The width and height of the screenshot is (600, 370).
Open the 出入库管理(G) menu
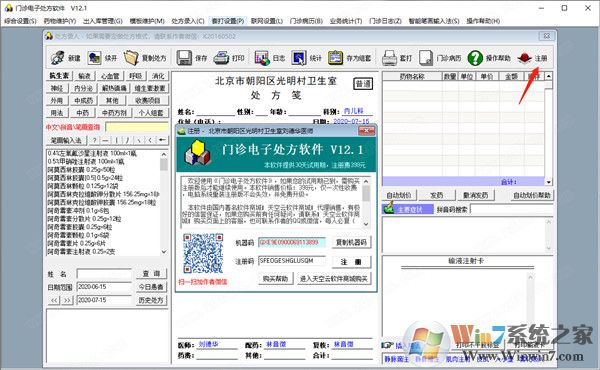pos(103,21)
